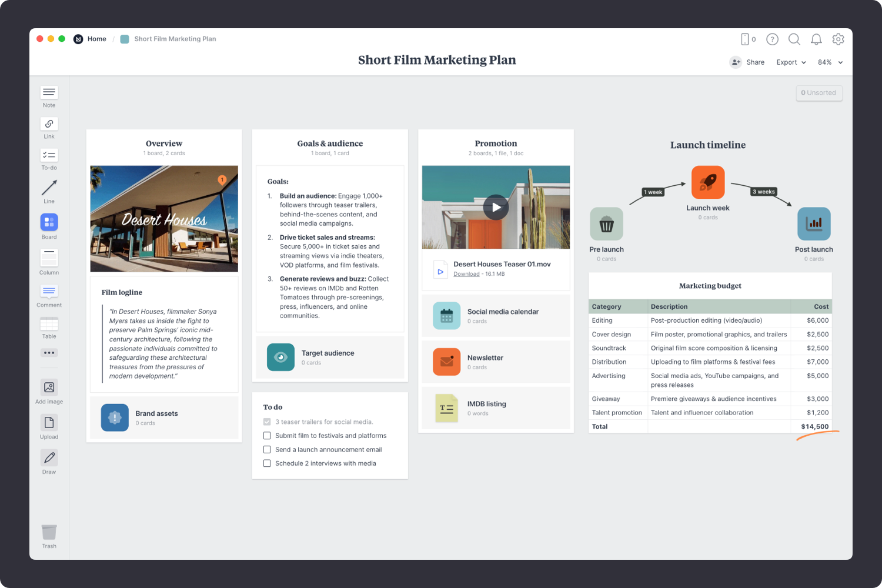Open the Add image tool

point(49,387)
